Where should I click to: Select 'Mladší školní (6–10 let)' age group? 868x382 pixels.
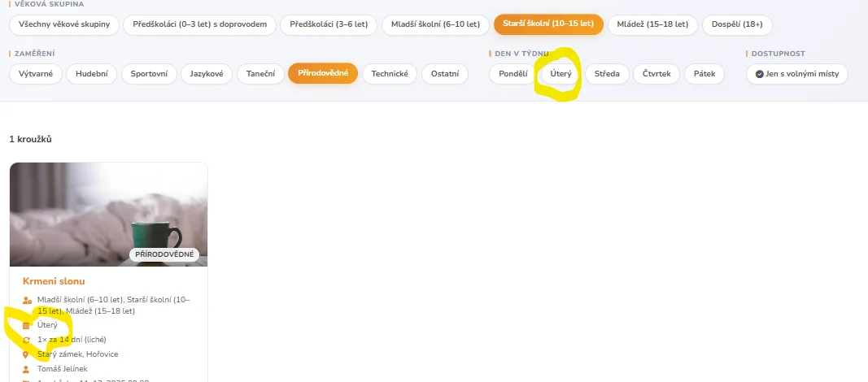tap(436, 24)
